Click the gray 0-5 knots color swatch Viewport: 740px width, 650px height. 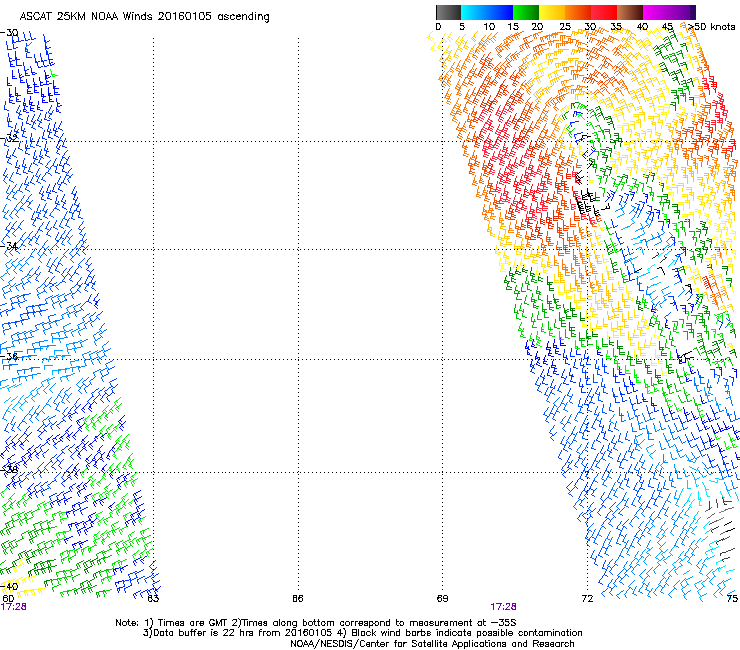tap(448, 12)
